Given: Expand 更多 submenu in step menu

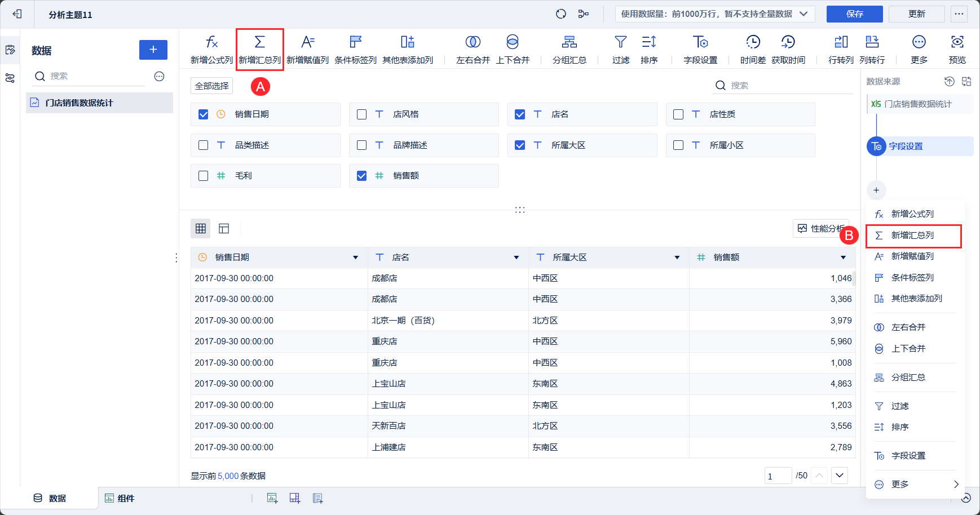Looking at the screenshot, I should tap(915, 485).
